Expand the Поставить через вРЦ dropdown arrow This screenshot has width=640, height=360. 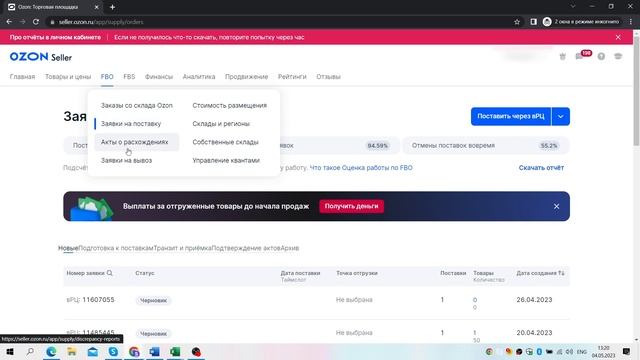coord(561,116)
